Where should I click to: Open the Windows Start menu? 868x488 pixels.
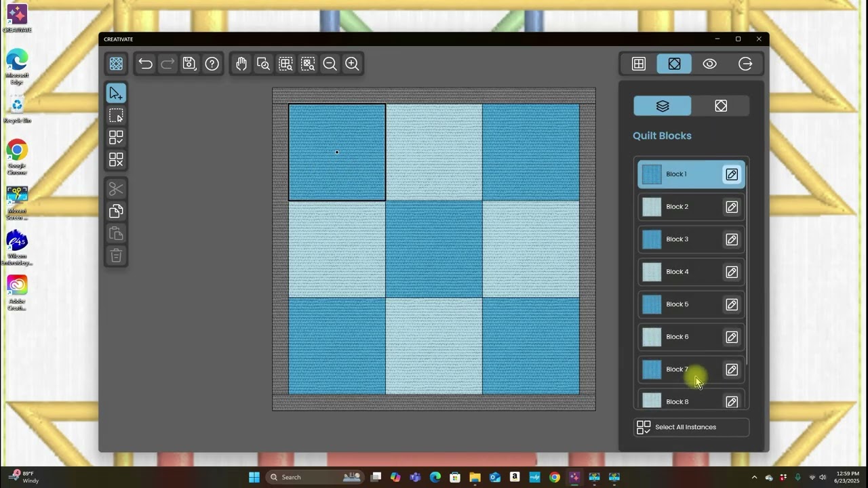coord(254,477)
